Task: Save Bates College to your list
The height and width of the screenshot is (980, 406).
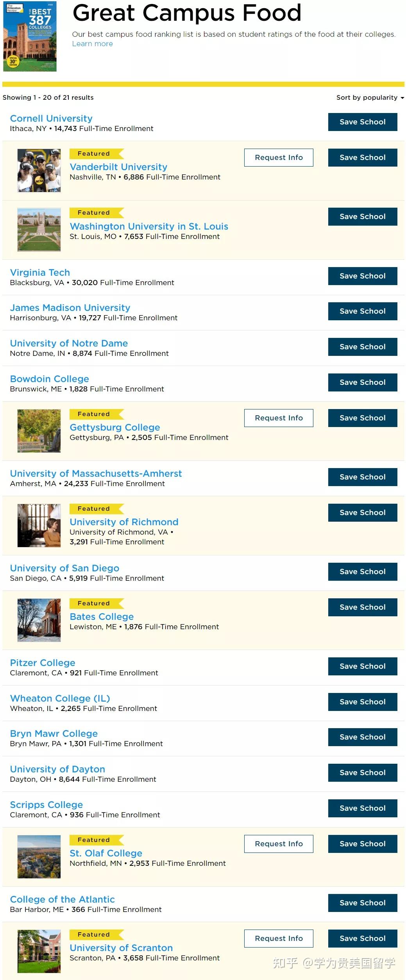Action: click(x=362, y=607)
